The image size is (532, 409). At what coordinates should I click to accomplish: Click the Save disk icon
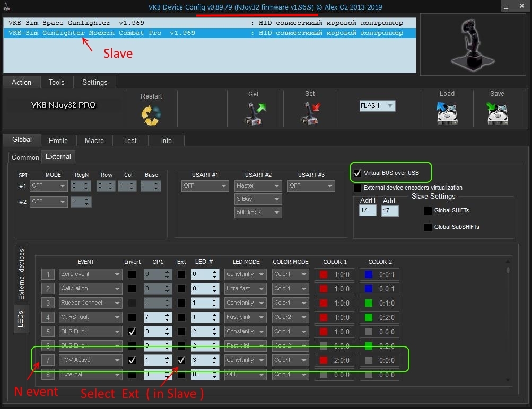pos(497,113)
